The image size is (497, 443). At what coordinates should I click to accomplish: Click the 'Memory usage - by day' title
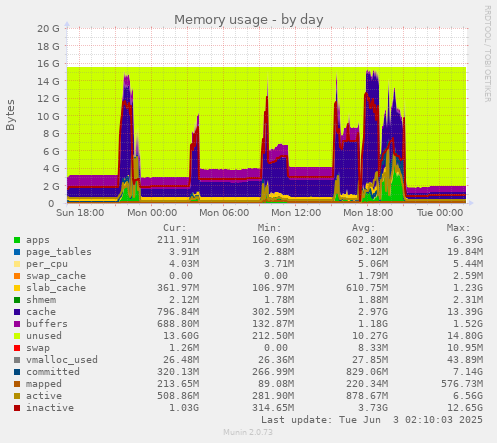(249, 20)
